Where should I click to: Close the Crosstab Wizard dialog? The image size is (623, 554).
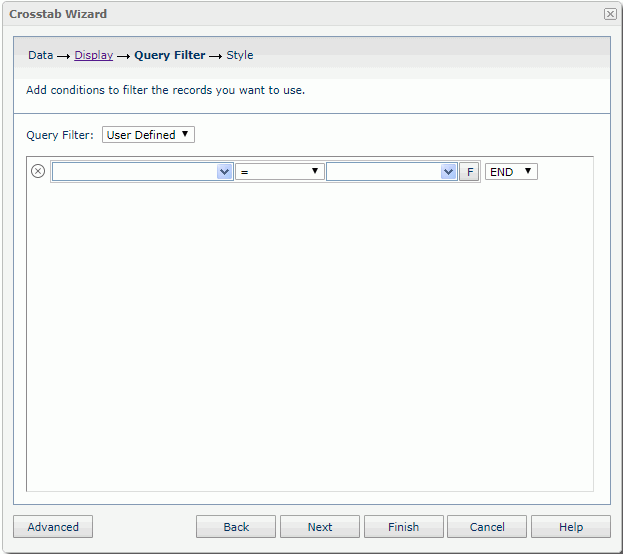pos(610,14)
